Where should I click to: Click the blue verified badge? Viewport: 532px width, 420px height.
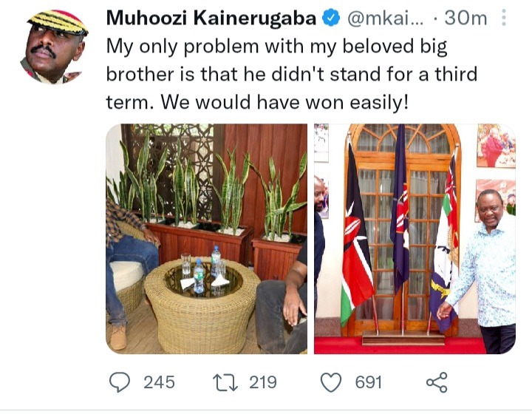pyautogui.click(x=331, y=18)
